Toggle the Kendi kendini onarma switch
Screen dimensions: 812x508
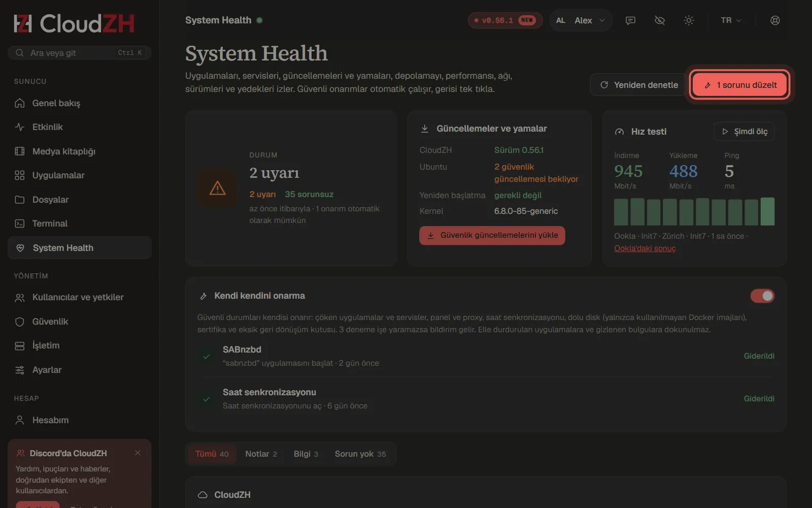tap(762, 296)
